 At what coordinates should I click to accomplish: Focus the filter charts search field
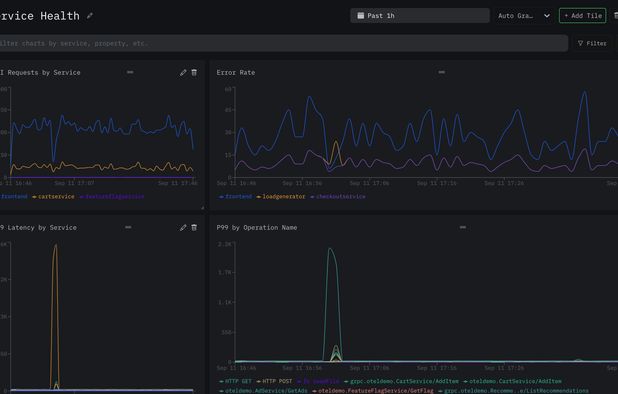283,43
